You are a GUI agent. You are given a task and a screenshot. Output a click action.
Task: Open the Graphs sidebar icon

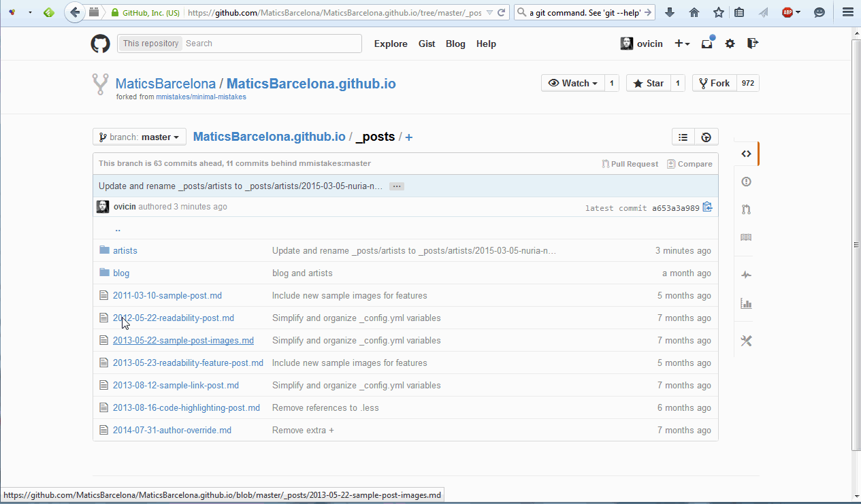click(746, 303)
